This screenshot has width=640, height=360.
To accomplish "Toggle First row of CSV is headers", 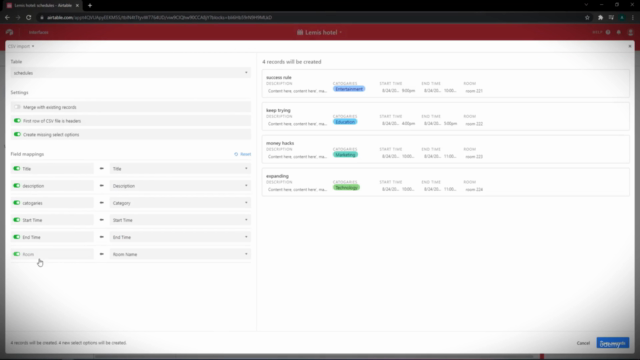I will (17, 121).
